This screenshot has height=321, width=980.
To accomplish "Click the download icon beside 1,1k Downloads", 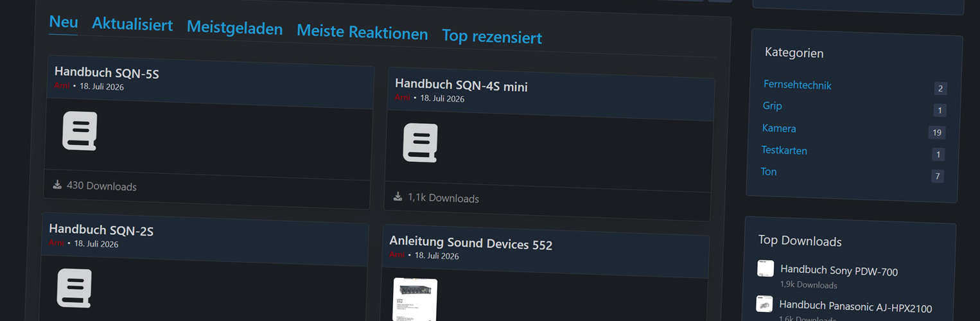I will coord(398,196).
